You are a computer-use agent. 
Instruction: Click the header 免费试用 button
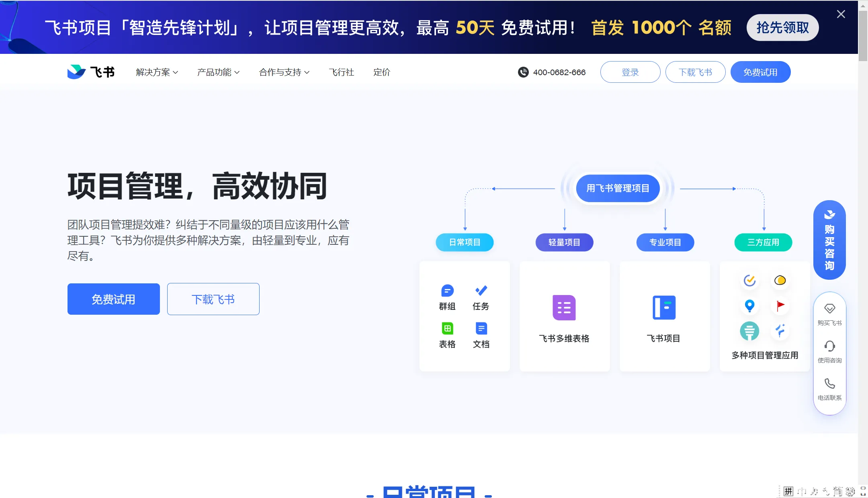coord(760,72)
